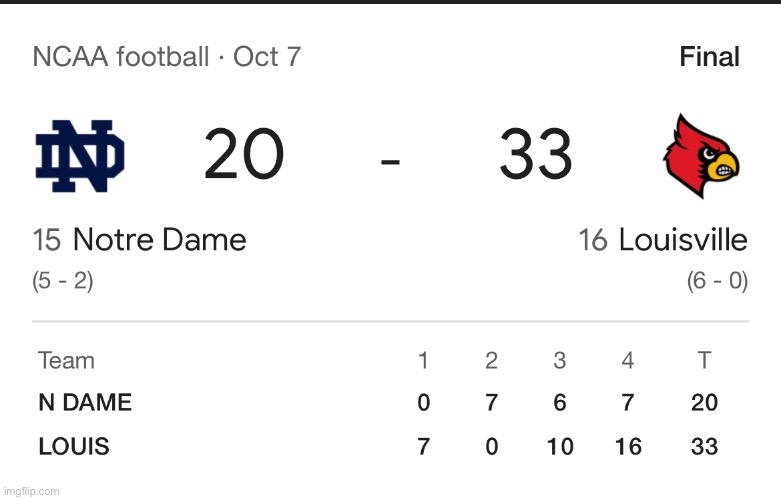Click the imgflip.com watermark

click(32, 491)
